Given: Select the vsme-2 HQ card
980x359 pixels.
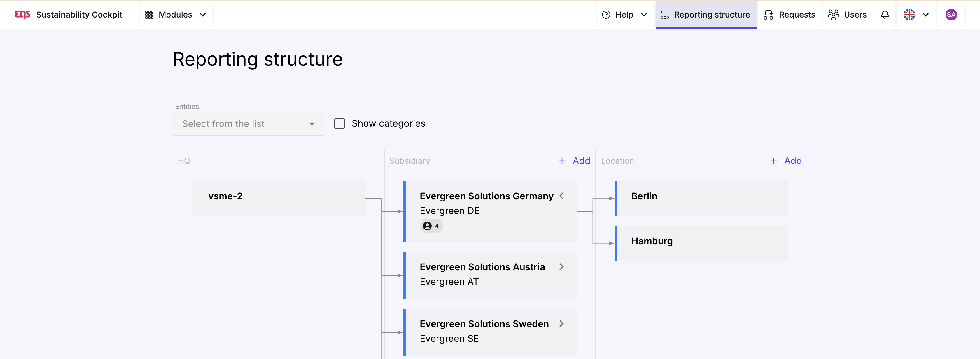Looking at the screenshot, I should click(278, 198).
